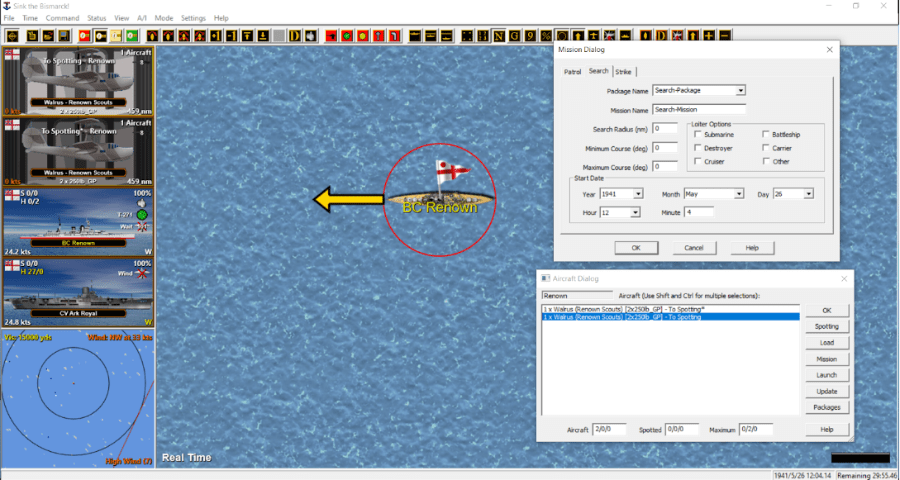Viewport: 900px width, 480px height.
Task: Click the plus sign toolbar icon
Action: 709,36
